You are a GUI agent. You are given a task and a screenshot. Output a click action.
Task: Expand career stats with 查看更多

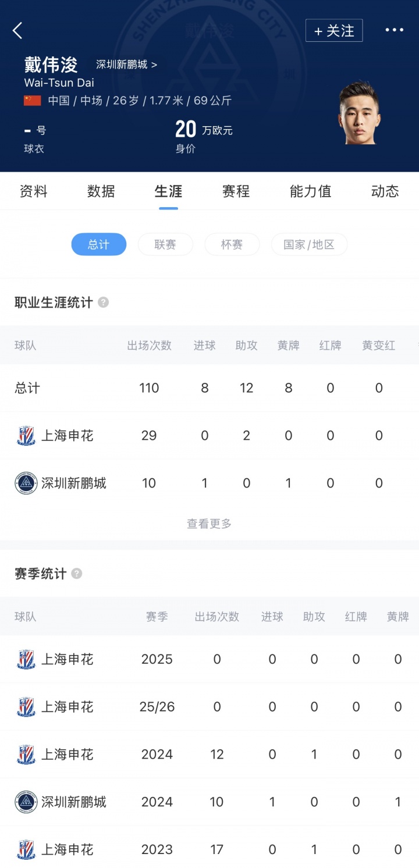click(x=209, y=524)
